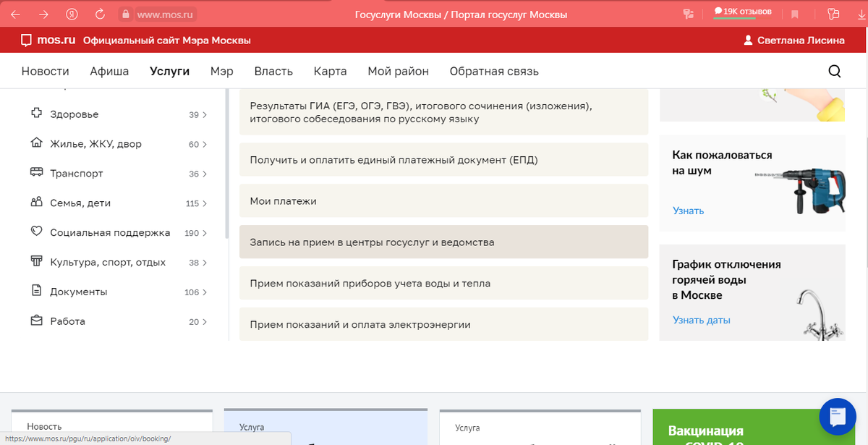The width and height of the screenshot is (868, 445).
Task: Open the Мои платежи service
Action: [443, 200]
